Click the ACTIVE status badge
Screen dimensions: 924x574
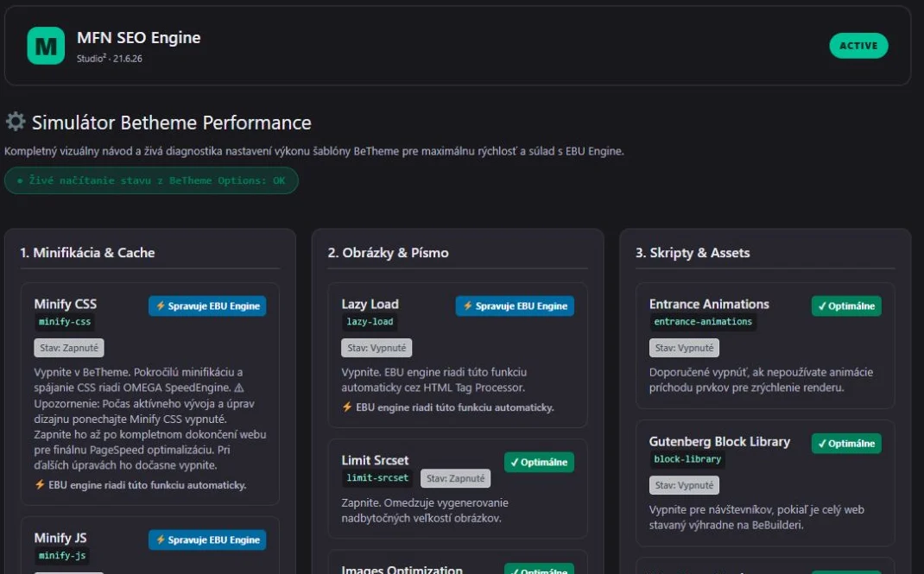pyautogui.click(x=858, y=46)
